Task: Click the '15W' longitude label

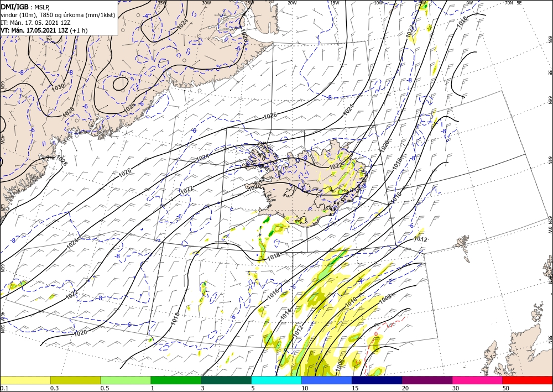Action: click(x=335, y=3)
